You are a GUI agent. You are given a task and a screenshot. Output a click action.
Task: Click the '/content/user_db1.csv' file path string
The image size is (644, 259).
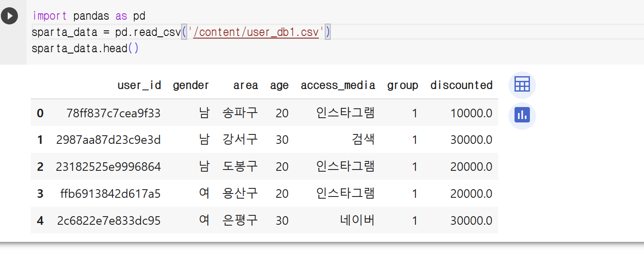click(256, 32)
